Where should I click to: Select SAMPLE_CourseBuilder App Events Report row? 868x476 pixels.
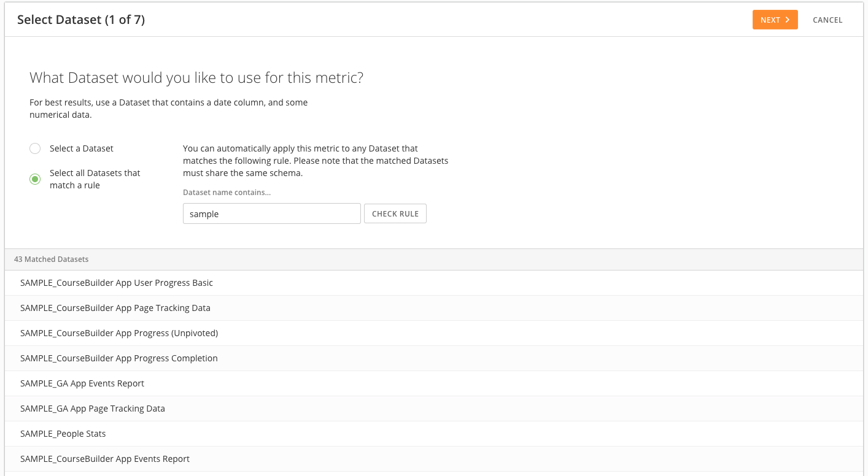[x=433, y=459]
